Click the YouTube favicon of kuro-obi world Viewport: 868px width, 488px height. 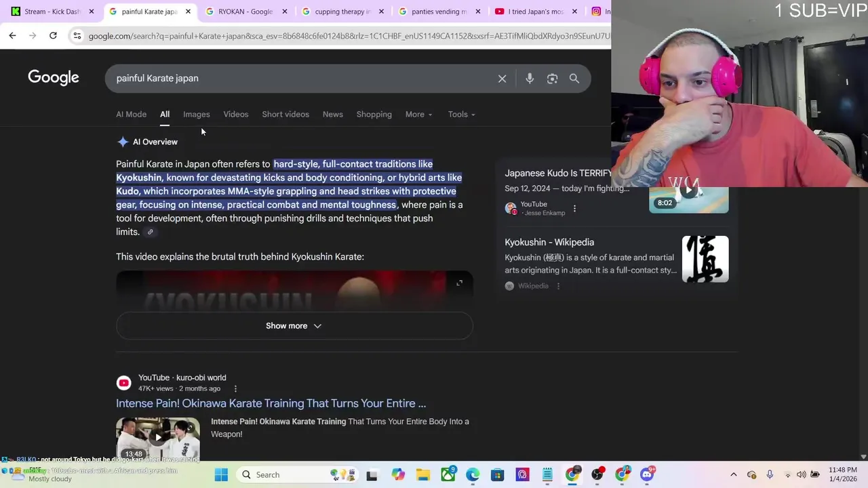123,383
